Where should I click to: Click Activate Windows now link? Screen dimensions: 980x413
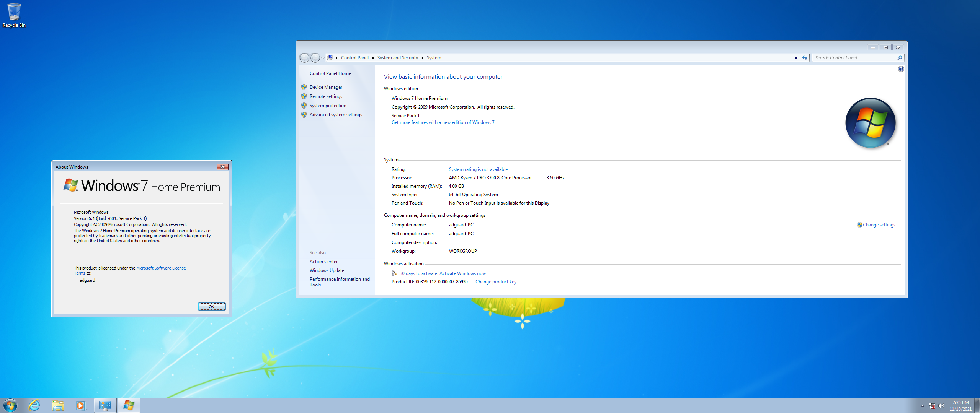(462, 273)
